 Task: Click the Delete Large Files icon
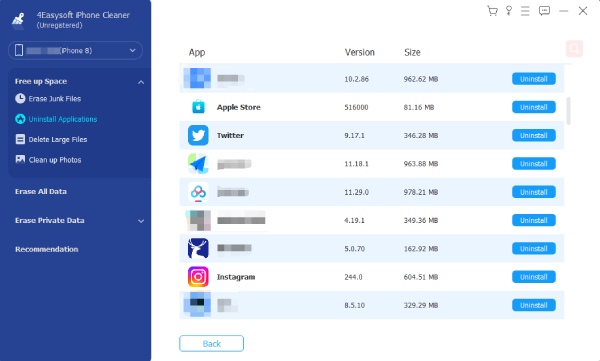[20, 139]
